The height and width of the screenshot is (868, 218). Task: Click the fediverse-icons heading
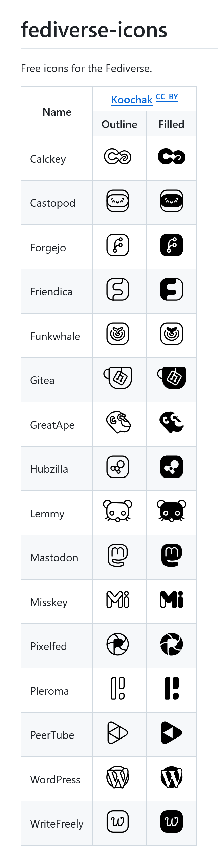[x=94, y=30]
